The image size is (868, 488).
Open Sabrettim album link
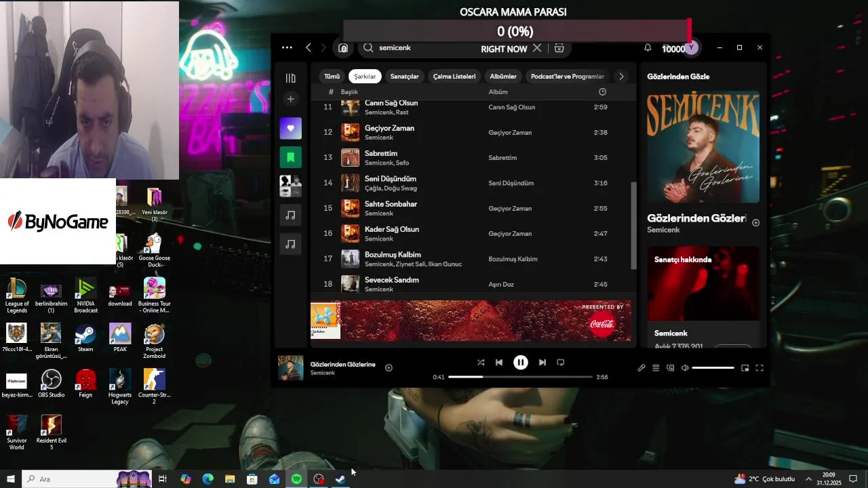pyautogui.click(x=502, y=158)
